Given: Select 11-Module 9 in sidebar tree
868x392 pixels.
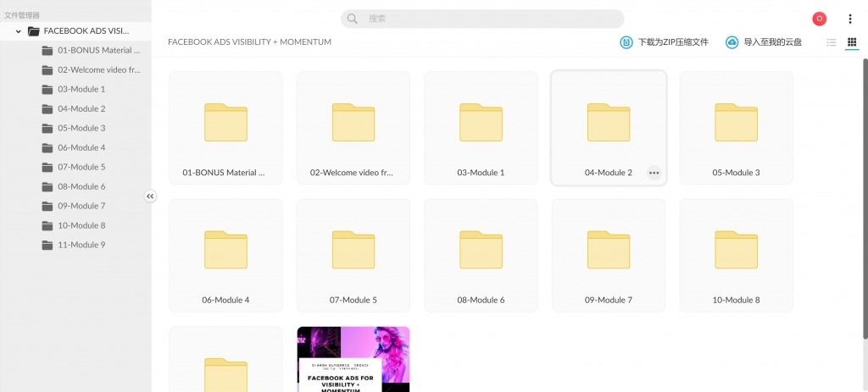Looking at the screenshot, I should pyautogui.click(x=75, y=245).
